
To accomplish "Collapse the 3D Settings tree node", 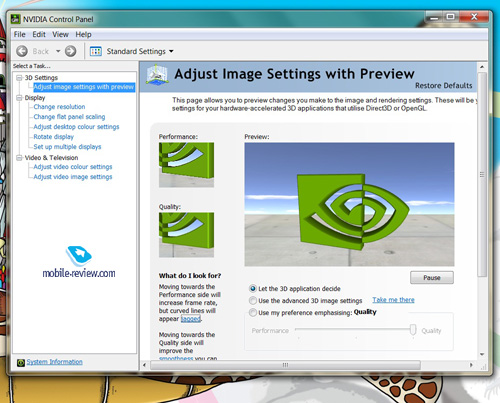I will pyautogui.click(x=19, y=78).
